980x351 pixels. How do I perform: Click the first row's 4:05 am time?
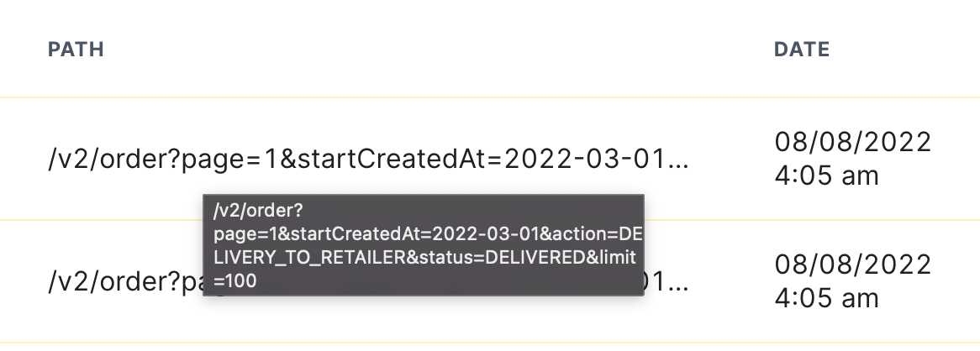(x=826, y=176)
